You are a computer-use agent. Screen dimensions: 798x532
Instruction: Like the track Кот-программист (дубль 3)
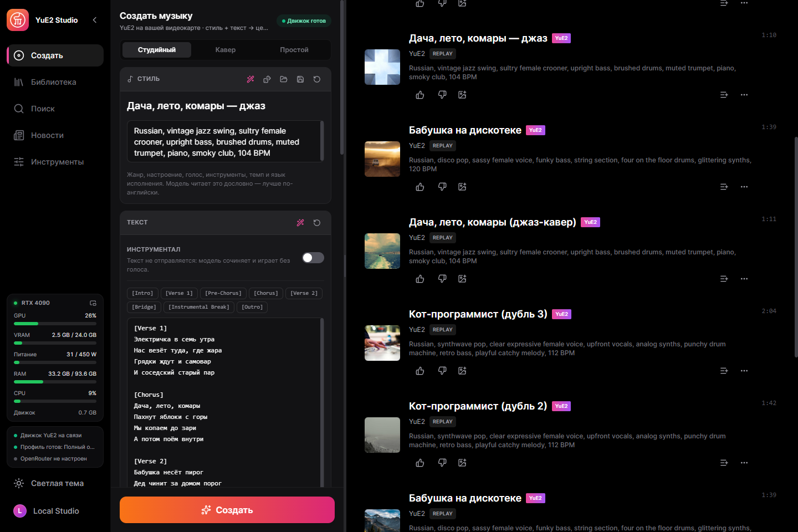[x=420, y=371]
